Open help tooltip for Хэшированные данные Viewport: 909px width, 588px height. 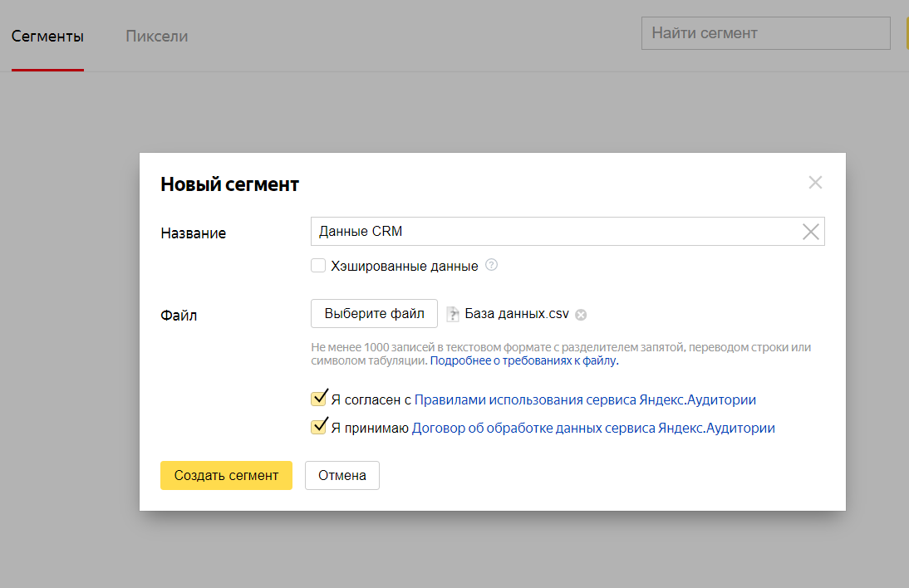click(x=491, y=266)
